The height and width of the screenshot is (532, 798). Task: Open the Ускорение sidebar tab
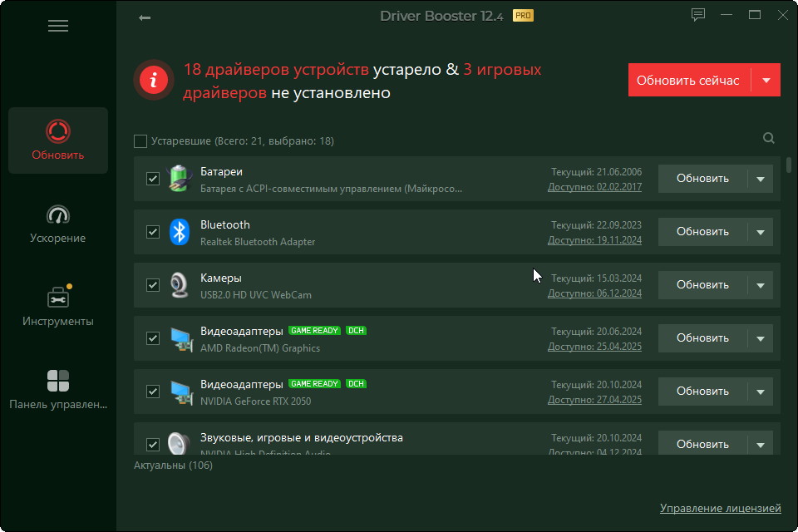click(x=58, y=224)
